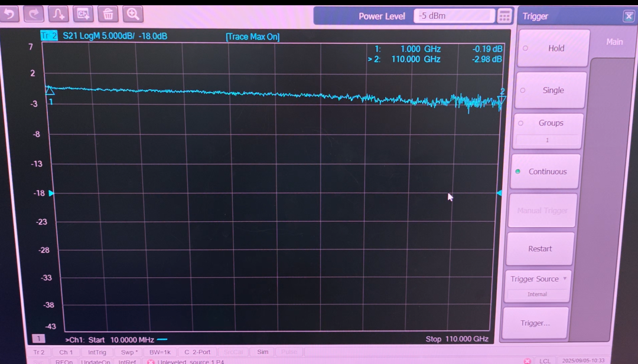Viewport: 638px width, 364px height.
Task: Click the Restart button
Action: (540, 249)
